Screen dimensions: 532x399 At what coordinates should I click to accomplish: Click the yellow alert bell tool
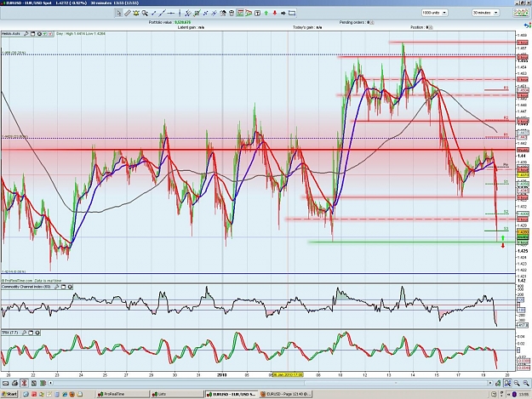136,14
